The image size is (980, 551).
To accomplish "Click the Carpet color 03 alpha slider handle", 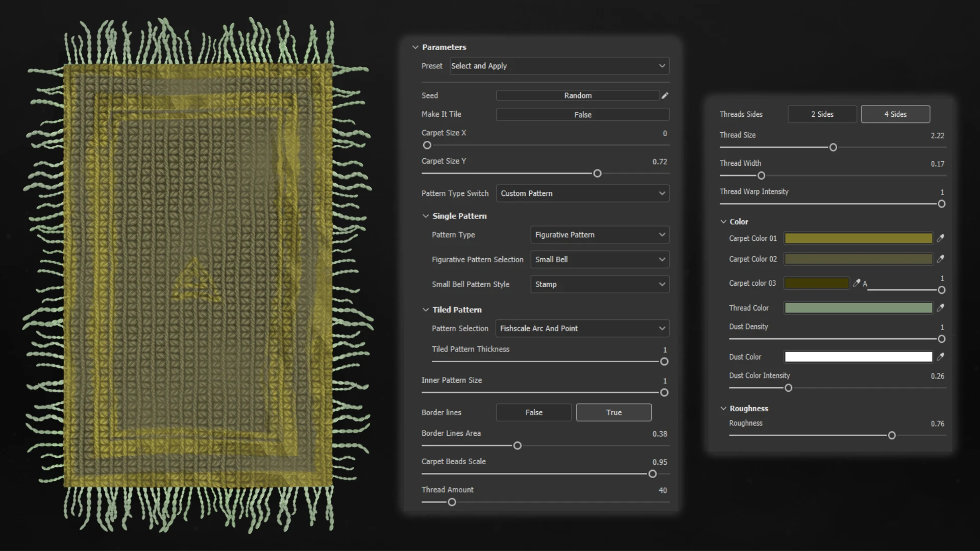I will click(x=942, y=290).
